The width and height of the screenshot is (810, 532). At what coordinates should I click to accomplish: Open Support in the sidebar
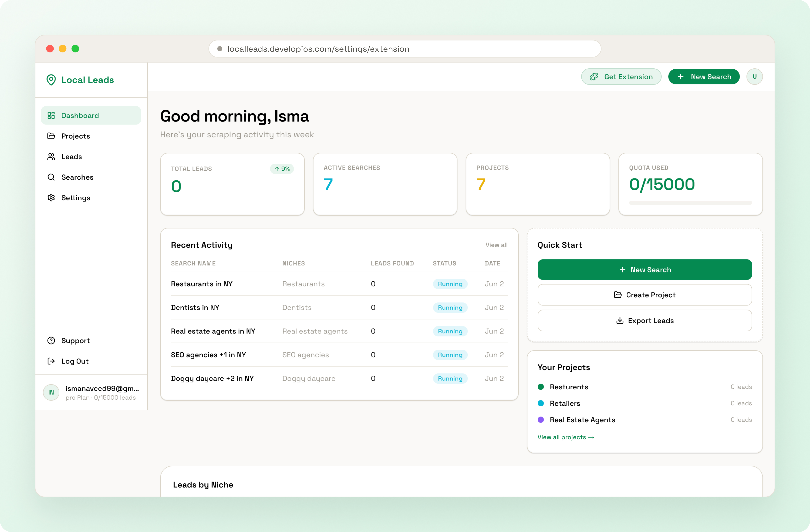tap(91, 340)
